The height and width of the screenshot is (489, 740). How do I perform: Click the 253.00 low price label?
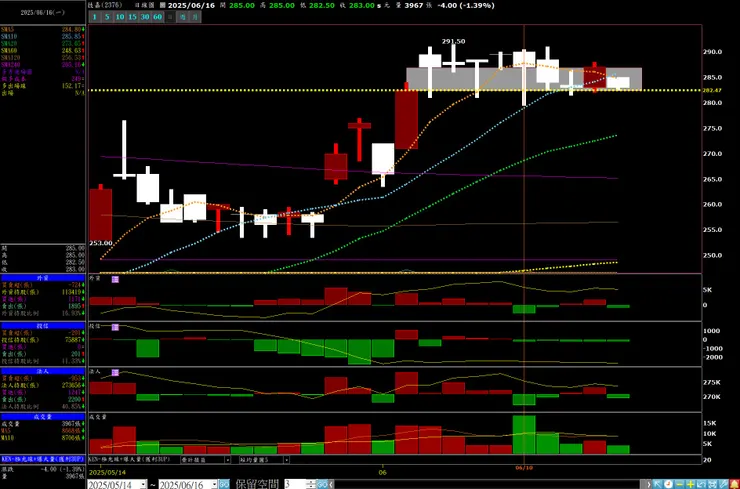click(101, 243)
